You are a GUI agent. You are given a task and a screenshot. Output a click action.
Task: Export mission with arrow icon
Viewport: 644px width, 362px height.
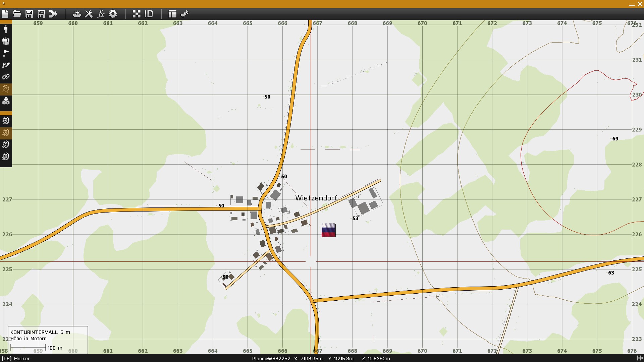53,14
